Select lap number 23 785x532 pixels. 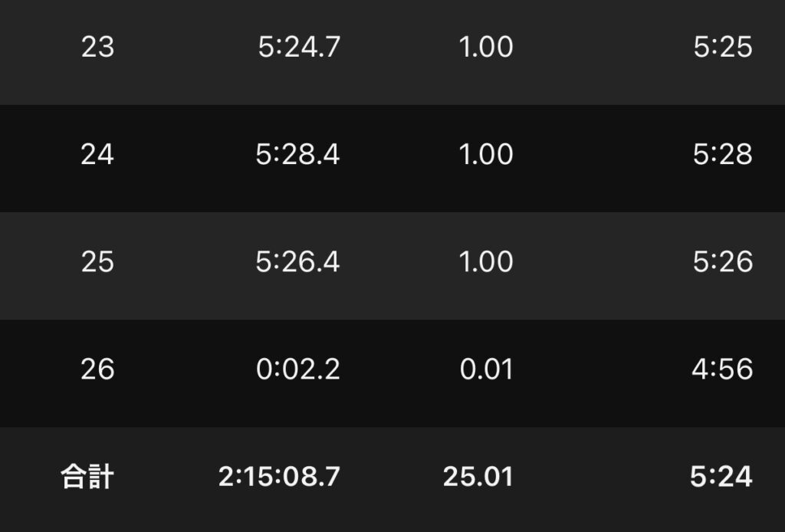97,48
